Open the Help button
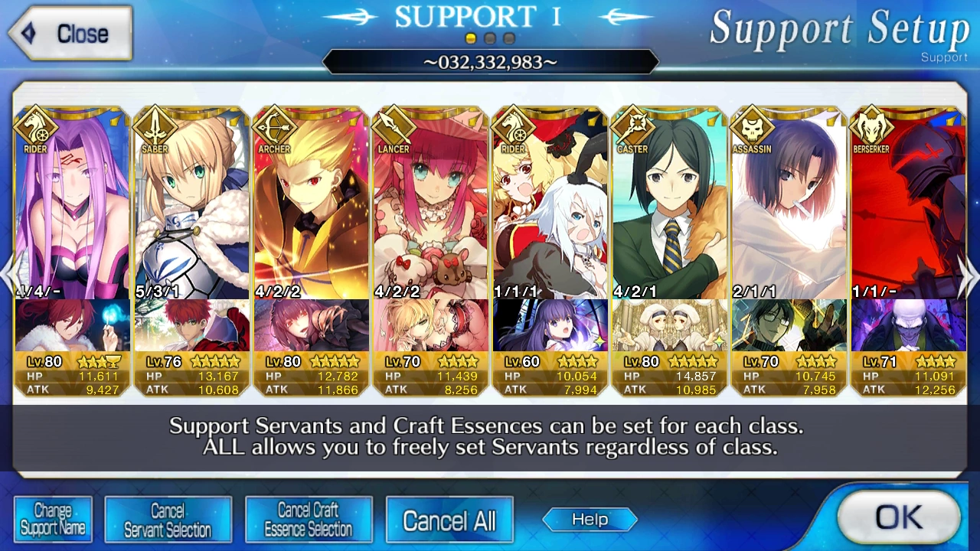This screenshot has height=551, width=980. 590,520
